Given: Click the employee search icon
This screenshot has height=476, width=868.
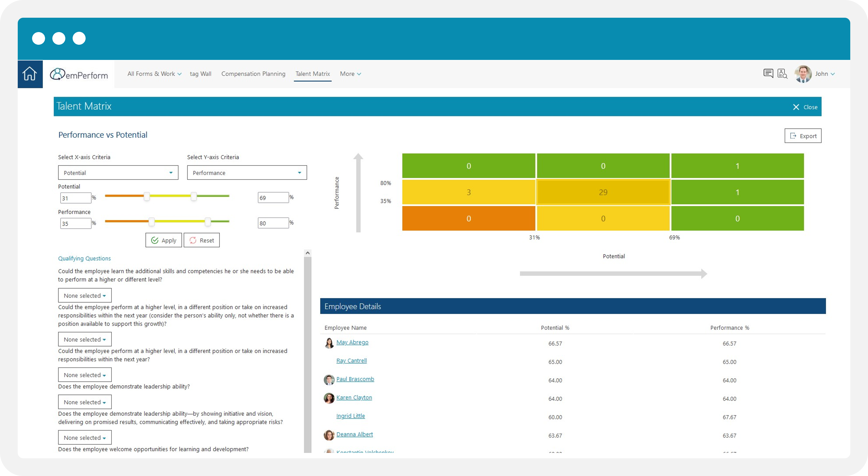Looking at the screenshot, I should tap(782, 73).
